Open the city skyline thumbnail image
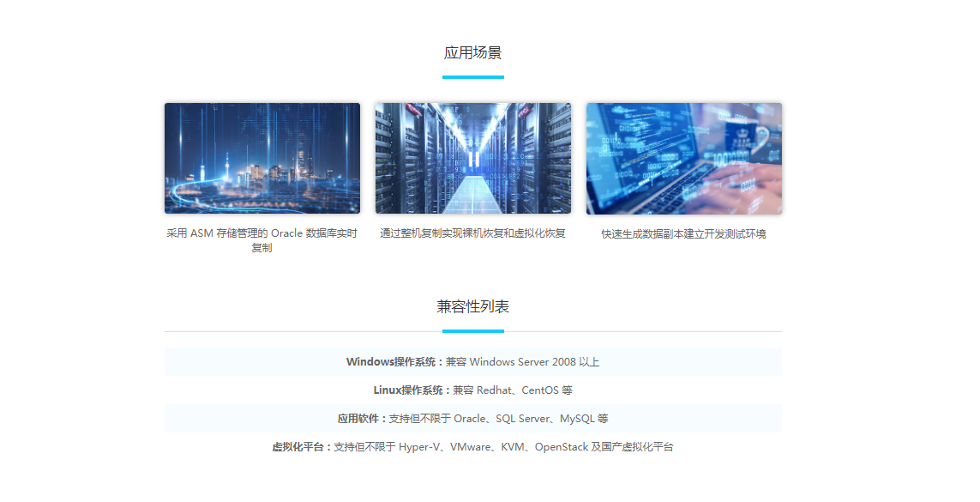 click(x=262, y=159)
